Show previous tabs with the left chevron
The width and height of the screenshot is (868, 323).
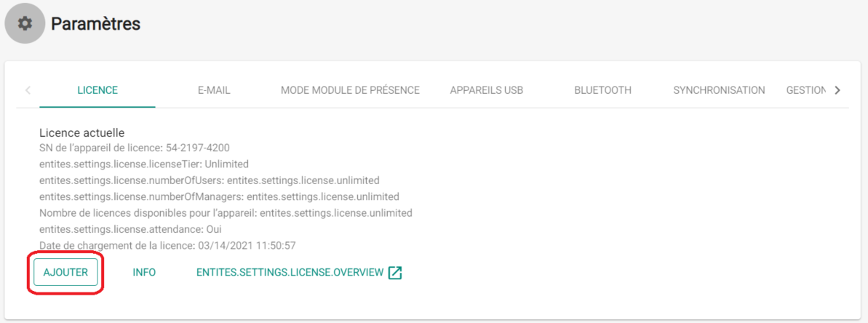(28, 90)
